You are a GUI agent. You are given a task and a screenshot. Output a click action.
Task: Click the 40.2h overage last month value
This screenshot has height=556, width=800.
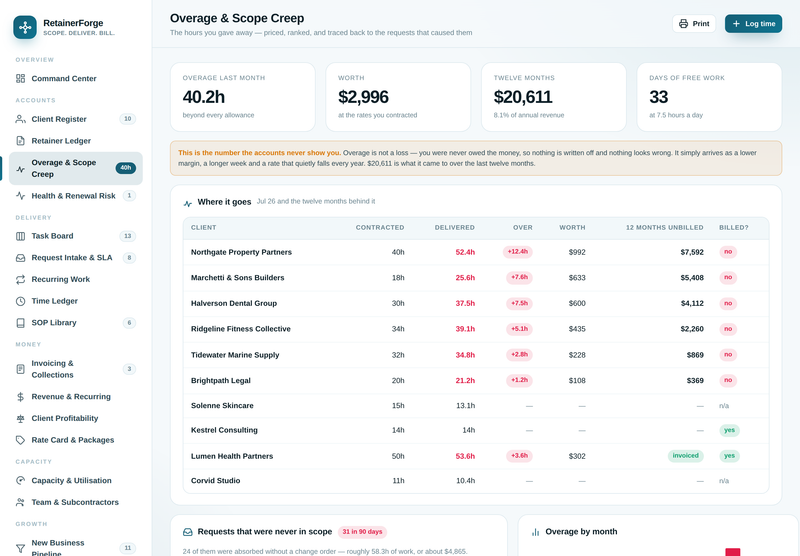point(204,97)
